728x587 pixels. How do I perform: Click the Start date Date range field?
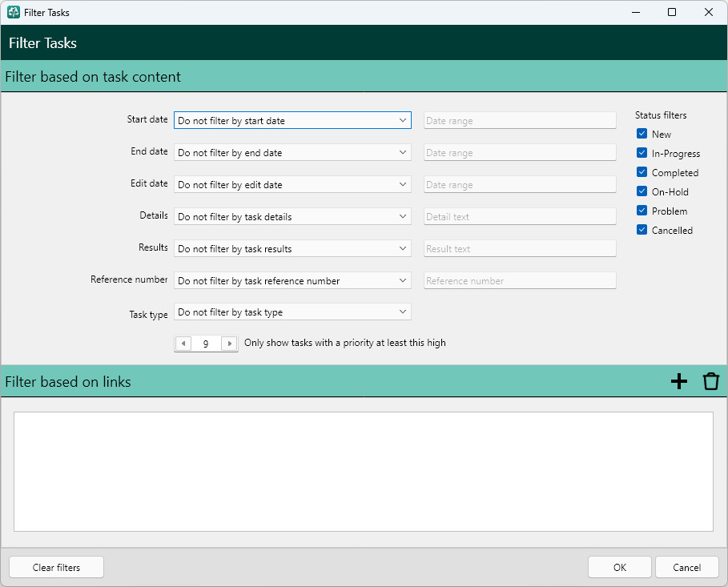point(520,120)
